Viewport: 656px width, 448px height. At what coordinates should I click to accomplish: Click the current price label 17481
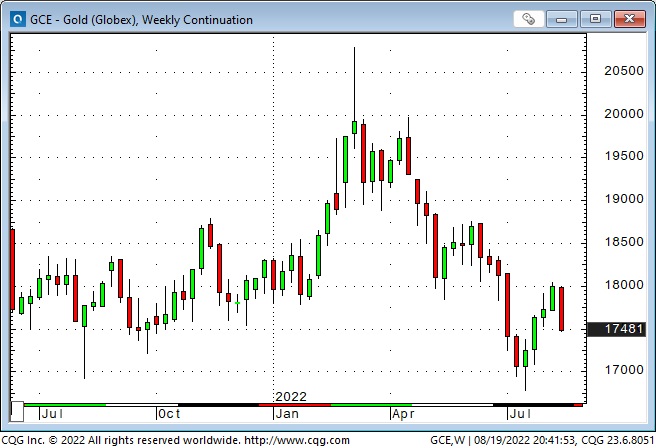(x=616, y=329)
